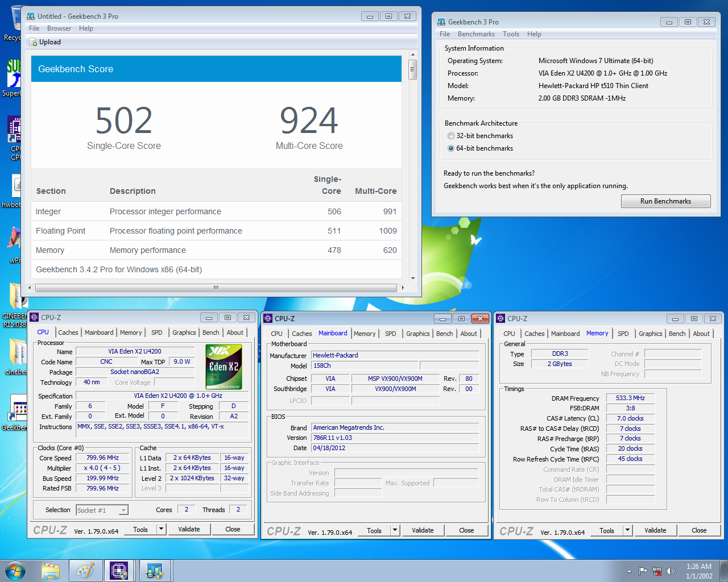Click CAS# Latency 7.0 clocks value

pyautogui.click(x=630, y=418)
